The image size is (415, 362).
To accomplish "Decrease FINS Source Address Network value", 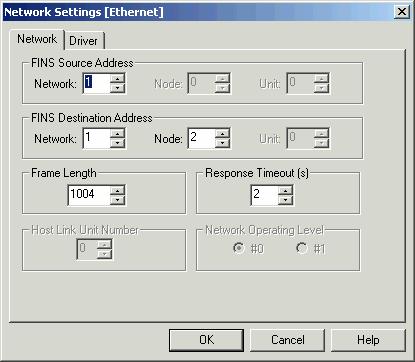I will coord(117,88).
